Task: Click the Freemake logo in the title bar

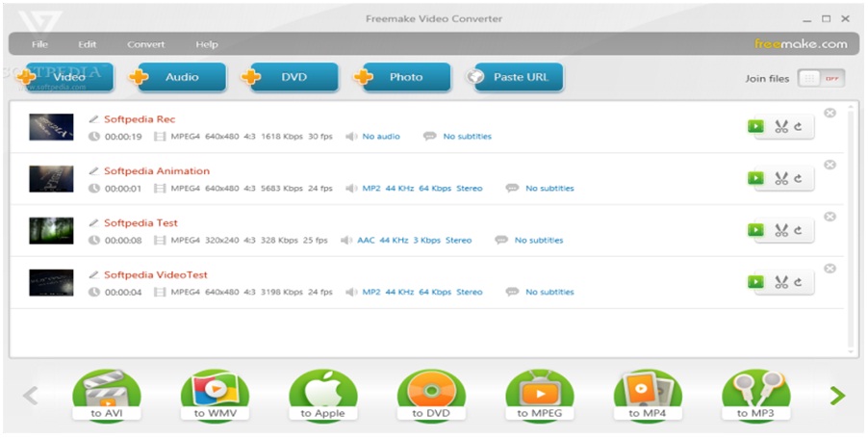Action: [x=38, y=22]
